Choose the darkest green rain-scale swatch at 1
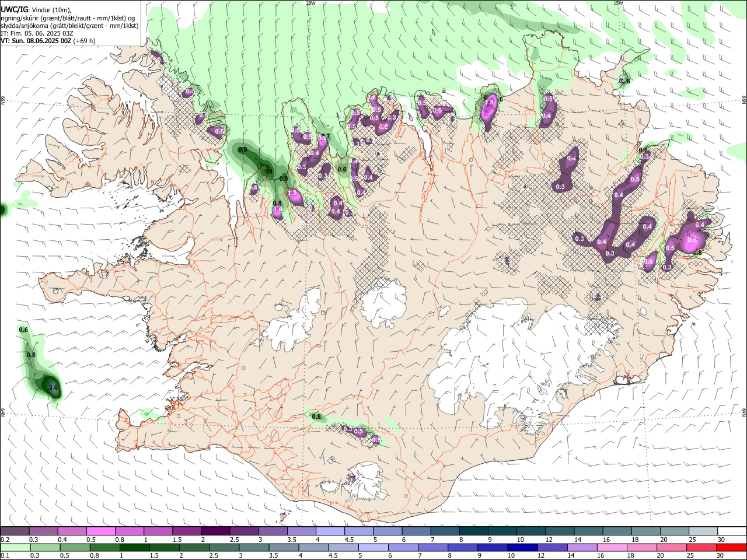747x560 pixels. pyautogui.click(x=135, y=547)
